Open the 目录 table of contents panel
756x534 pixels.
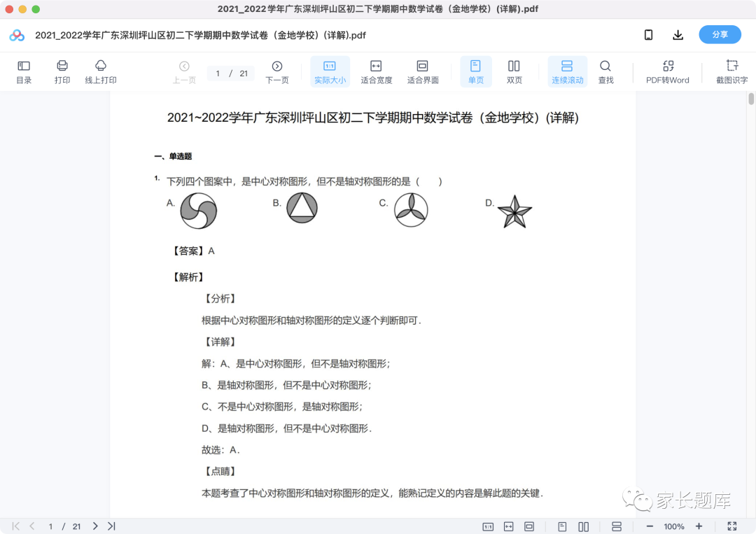click(24, 72)
